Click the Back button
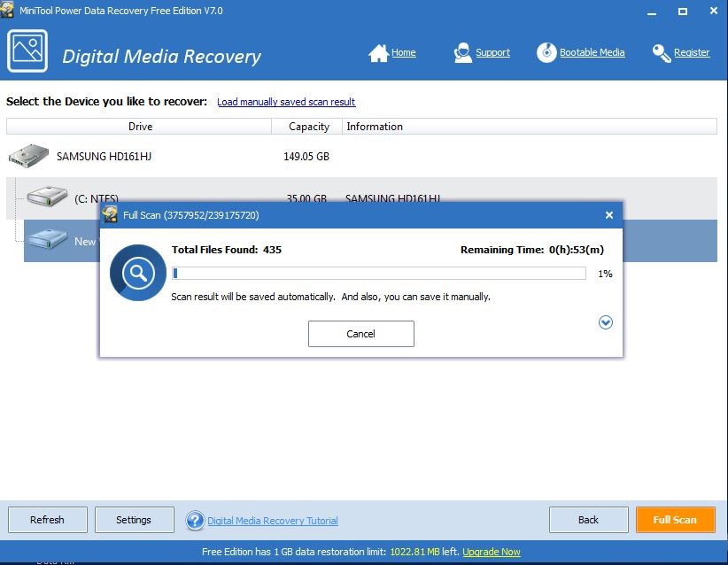Viewport: 728px width, 565px height. coord(588,520)
